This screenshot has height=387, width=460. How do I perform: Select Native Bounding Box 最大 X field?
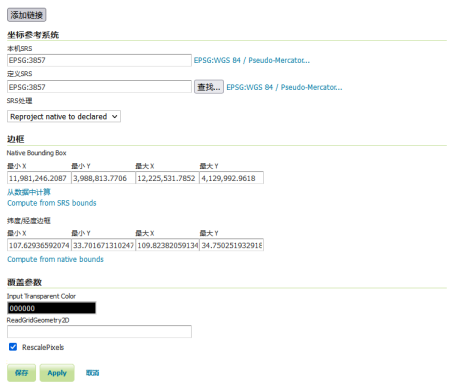pos(167,178)
